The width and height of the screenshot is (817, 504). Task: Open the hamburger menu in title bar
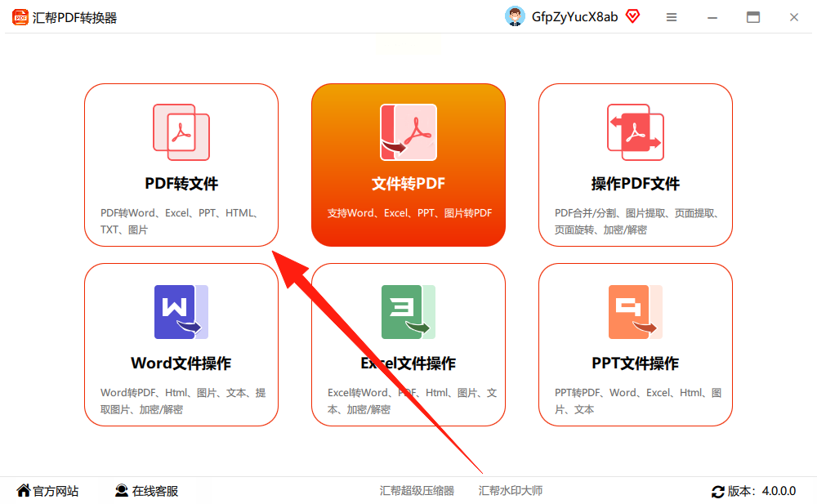672,17
